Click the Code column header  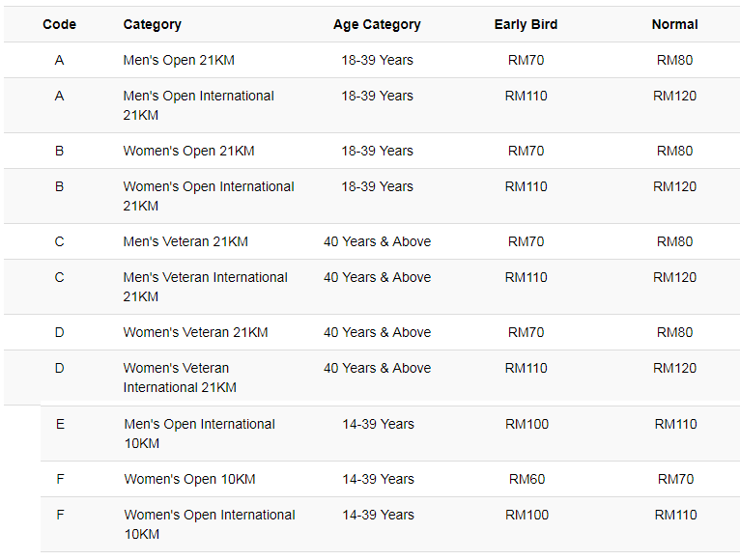click(x=59, y=24)
